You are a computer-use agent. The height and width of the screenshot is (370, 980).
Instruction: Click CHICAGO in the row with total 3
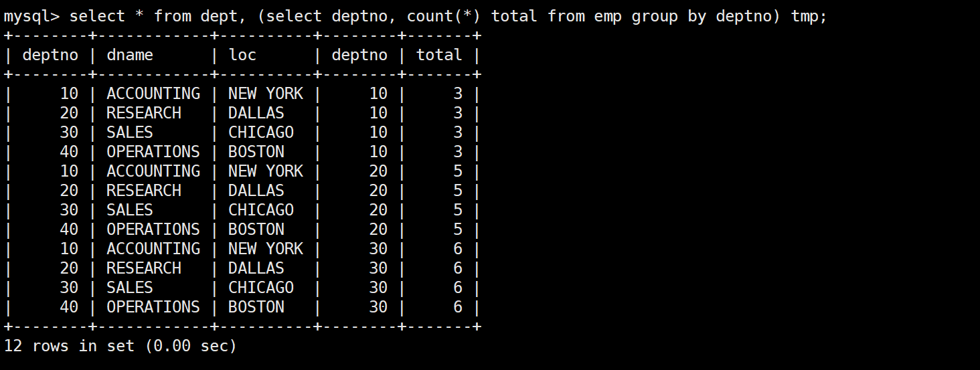click(261, 132)
